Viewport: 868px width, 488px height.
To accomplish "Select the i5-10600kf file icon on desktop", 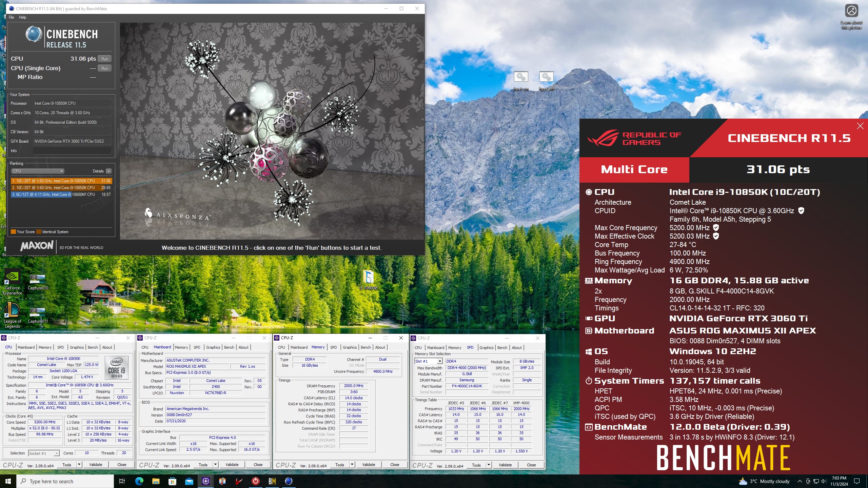I will (x=368, y=280).
